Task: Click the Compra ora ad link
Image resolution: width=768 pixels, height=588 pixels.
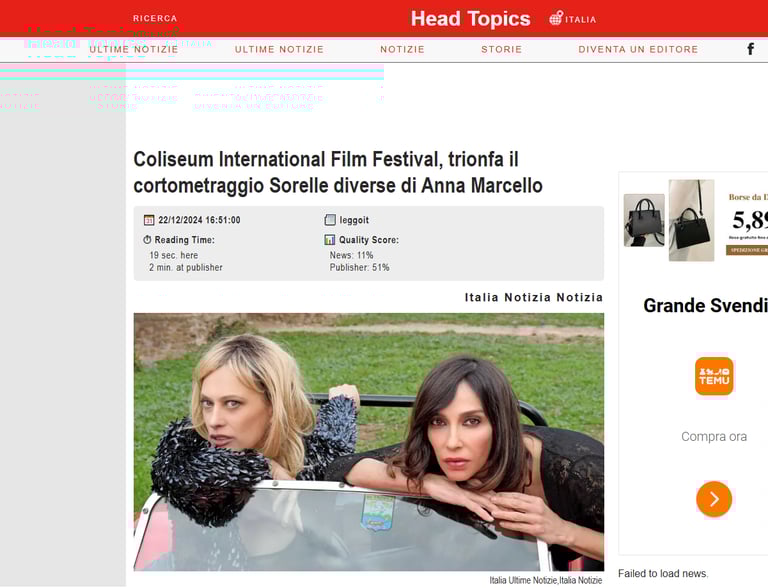Action: (x=714, y=437)
